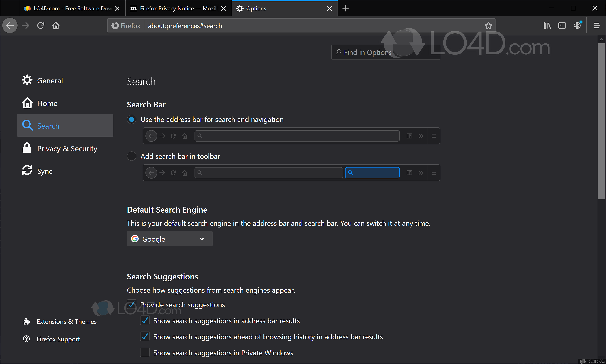606x364 pixels.
Task: Toggle the sidebar icon in the toolbar
Action: [562, 25]
